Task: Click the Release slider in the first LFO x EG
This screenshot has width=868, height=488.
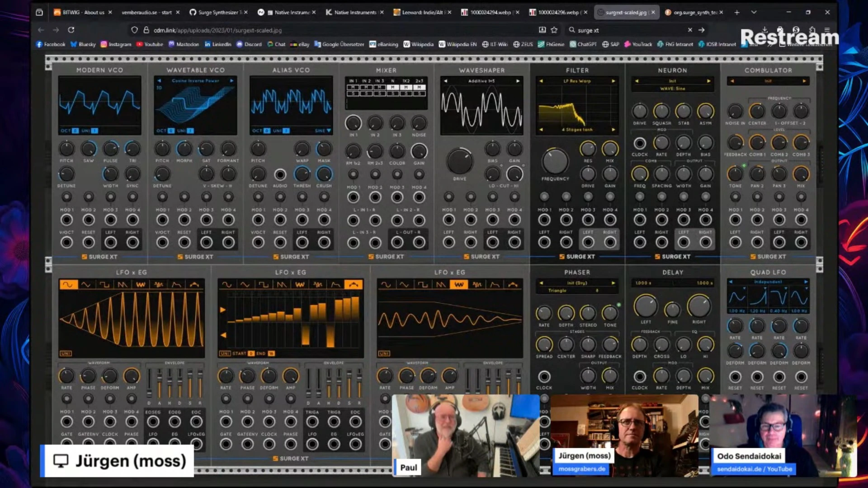Action: click(199, 383)
